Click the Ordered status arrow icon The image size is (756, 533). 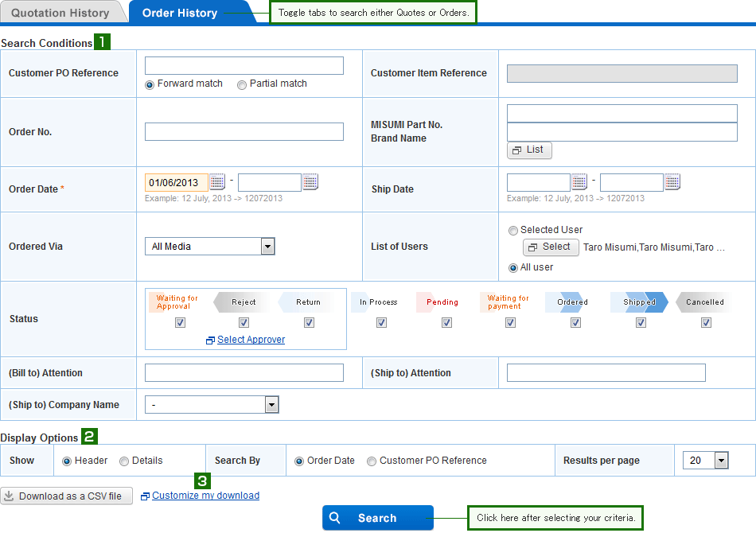click(x=572, y=302)
